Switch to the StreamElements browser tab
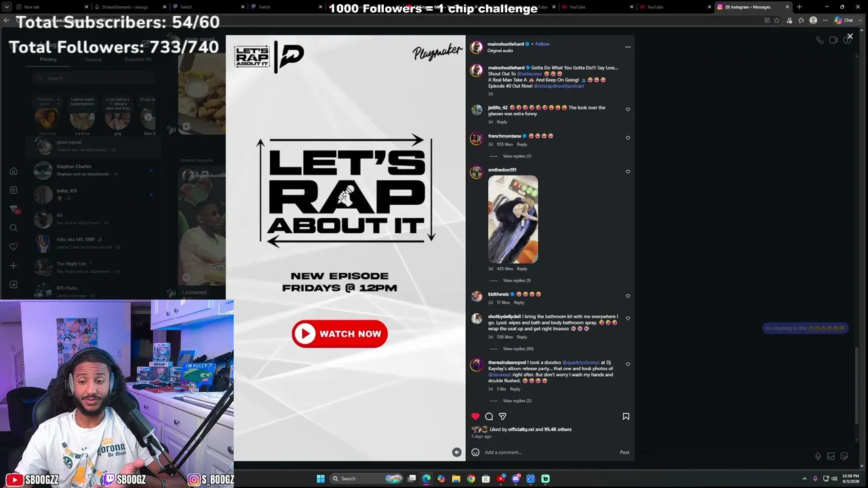 tap(129, 7)
